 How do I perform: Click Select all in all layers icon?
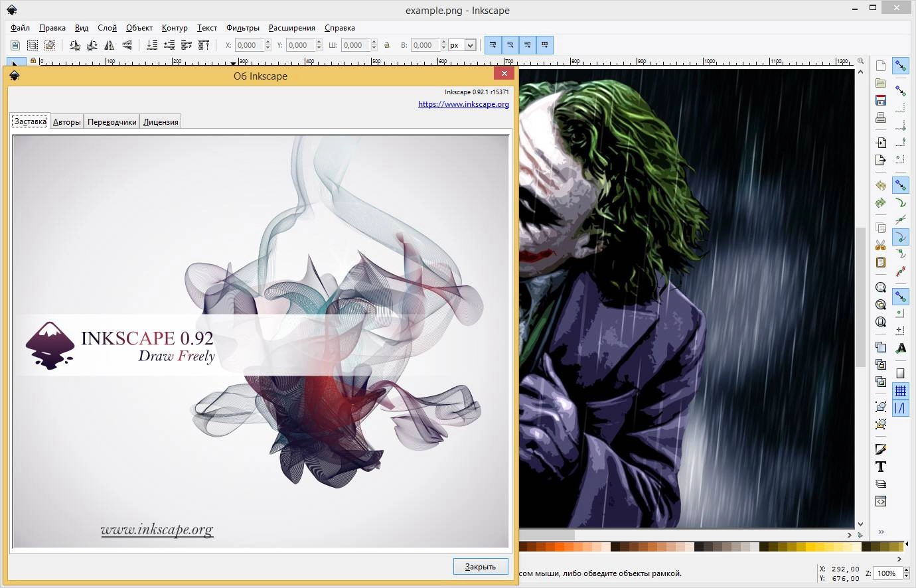33,45
